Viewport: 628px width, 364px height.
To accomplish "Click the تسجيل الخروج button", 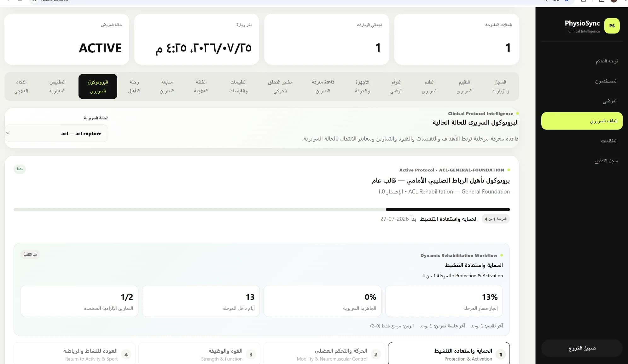I will click(x=582, y=348).
